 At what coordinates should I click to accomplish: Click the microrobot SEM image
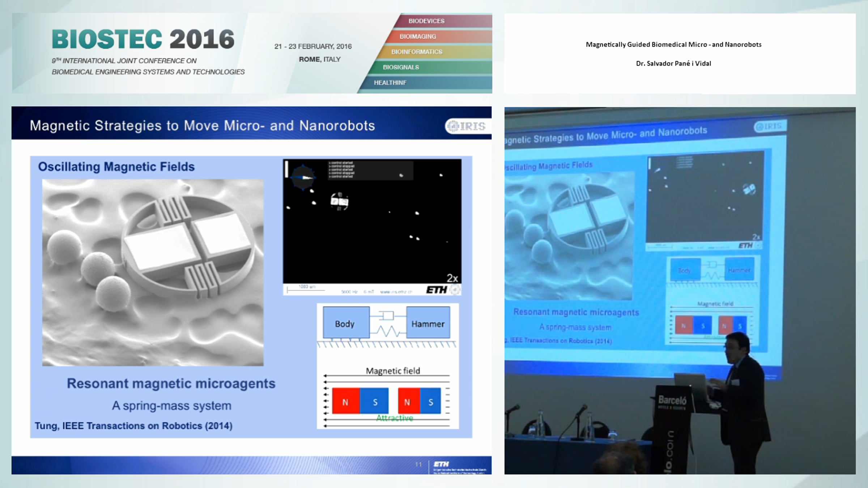coord(153,272)
